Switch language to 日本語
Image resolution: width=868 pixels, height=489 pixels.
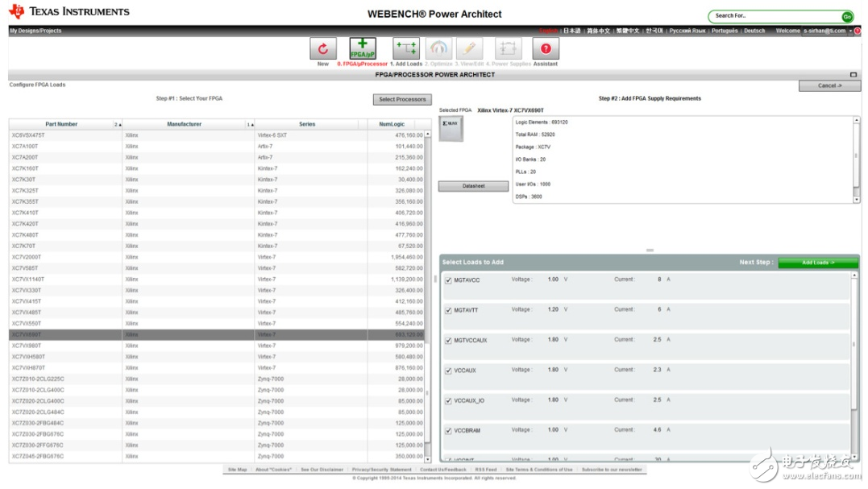(572, 31)
